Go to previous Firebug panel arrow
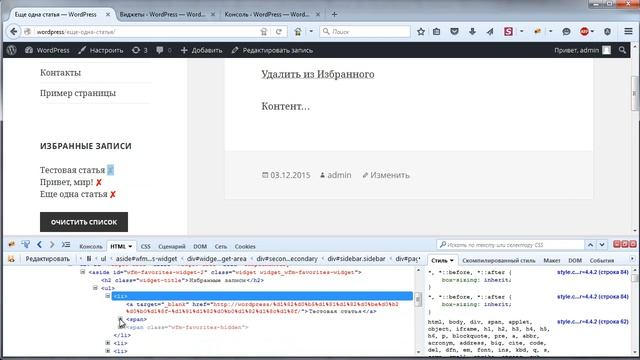This screenshot has height=360, width=640. tap(39, 244)
